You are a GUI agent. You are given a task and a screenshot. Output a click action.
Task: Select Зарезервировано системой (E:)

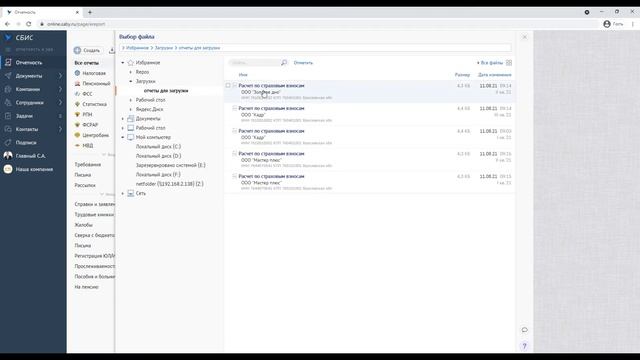(x=171, y=165)
